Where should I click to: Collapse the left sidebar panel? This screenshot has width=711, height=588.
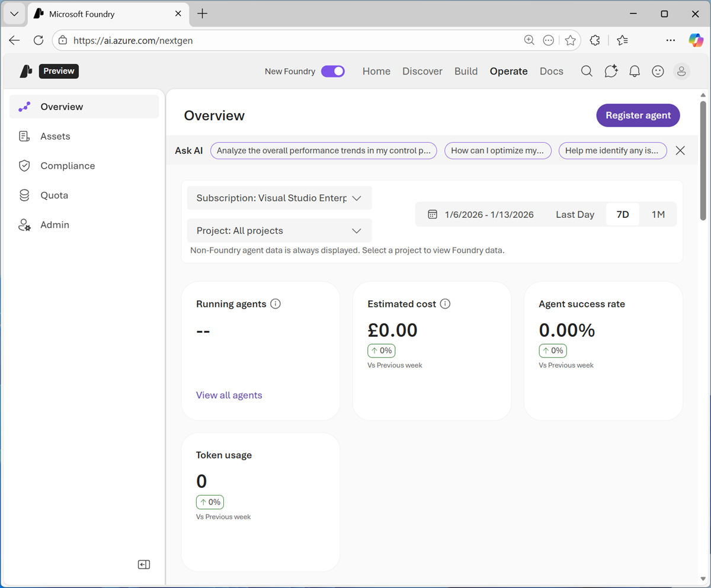tap(143, 564)
